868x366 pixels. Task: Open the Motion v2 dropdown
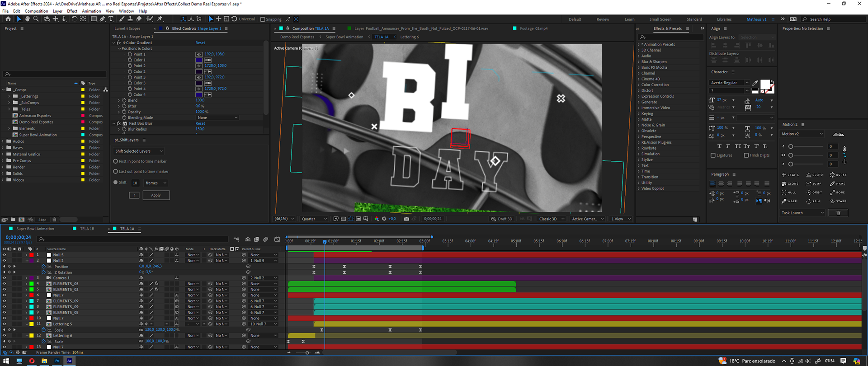click(x=802, y=134)
